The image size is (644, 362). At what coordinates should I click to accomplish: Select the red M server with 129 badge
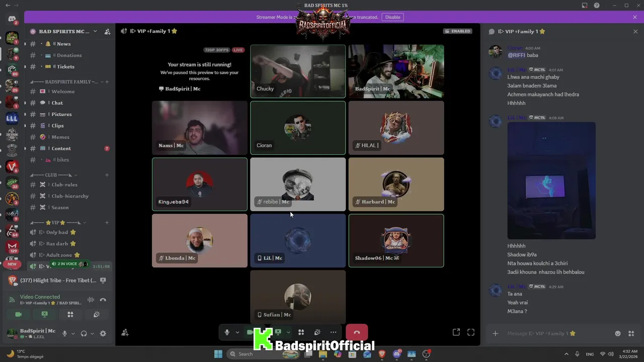[x=12, y=246]
